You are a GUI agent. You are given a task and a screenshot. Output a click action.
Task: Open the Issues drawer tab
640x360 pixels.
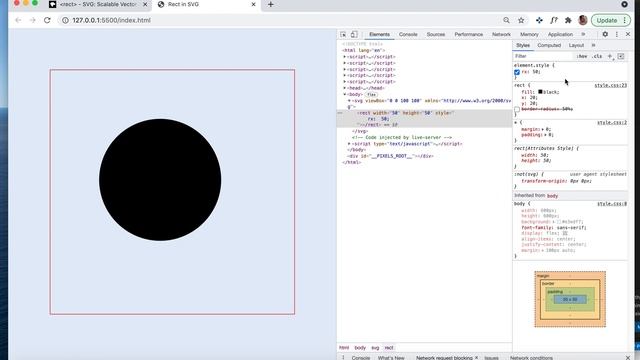coord(491,358)
